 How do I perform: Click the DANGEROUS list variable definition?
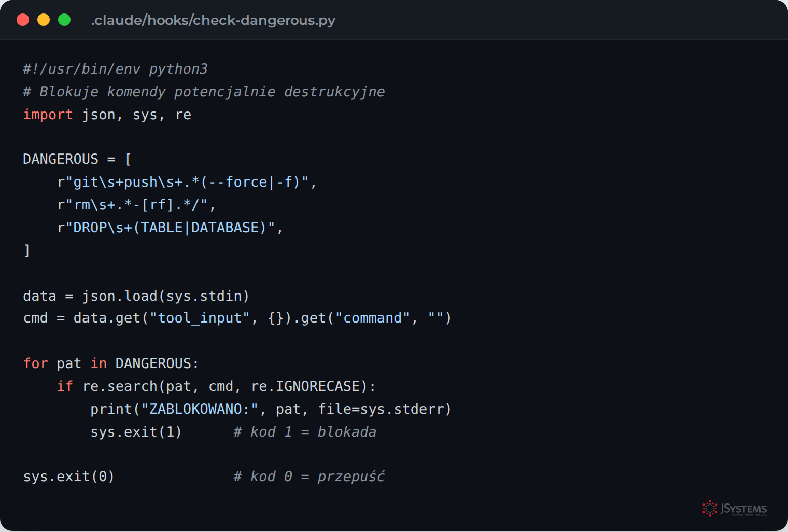click(77, 159)
